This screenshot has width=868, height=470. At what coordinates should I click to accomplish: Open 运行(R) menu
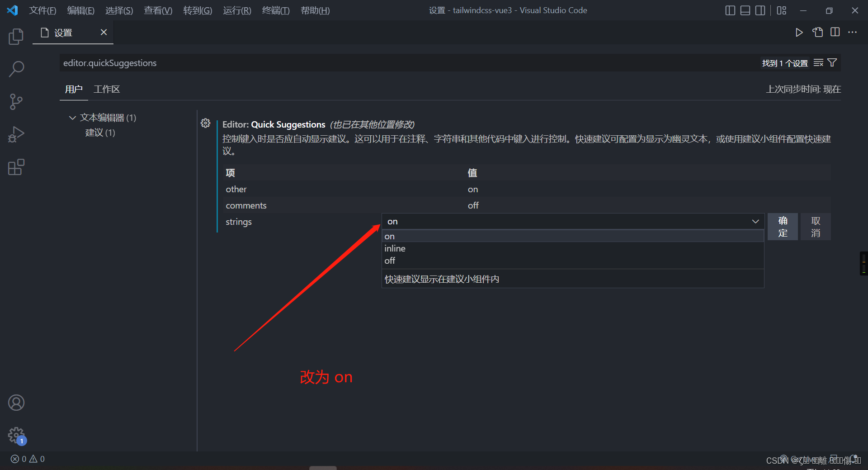237,10
